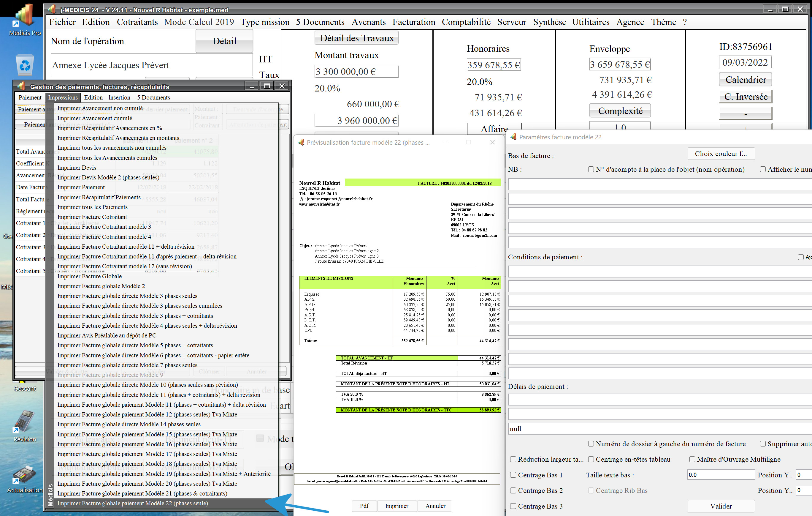Maximize the Gestion des paiements window
812x516 pixels.
(x=267, y=86)
